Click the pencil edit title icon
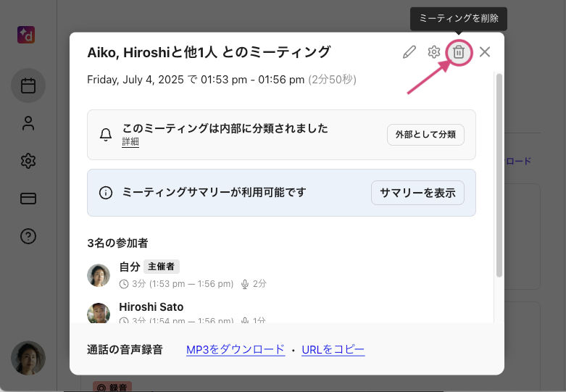566x392 pixels. [x=409, y=52]
